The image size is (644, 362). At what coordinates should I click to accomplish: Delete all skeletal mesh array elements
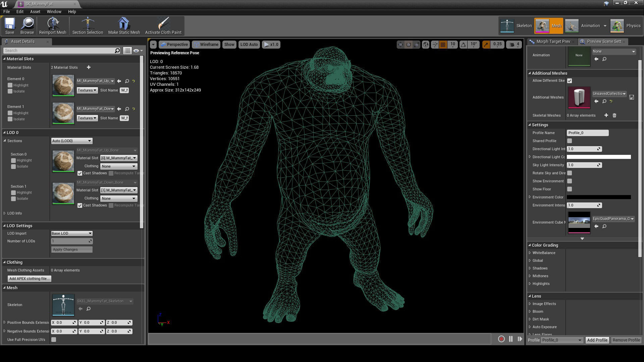click(x=614, y=115)
